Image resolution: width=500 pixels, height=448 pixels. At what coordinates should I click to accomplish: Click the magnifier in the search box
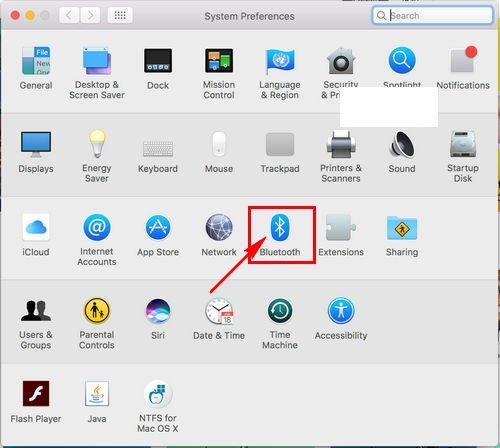coord(381,15)
